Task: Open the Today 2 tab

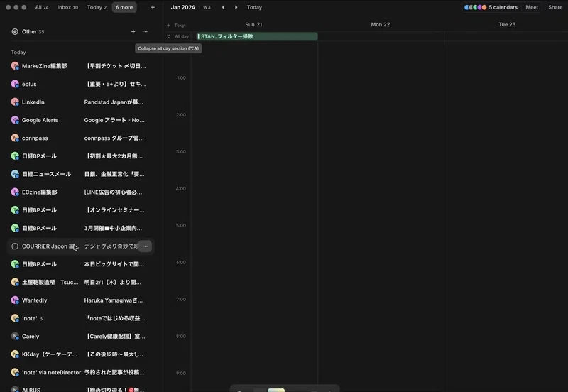Action: tap(97, 7)
